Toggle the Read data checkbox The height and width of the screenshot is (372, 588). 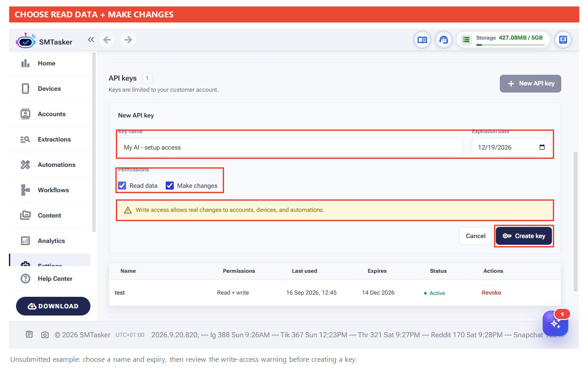pos(122,186)
